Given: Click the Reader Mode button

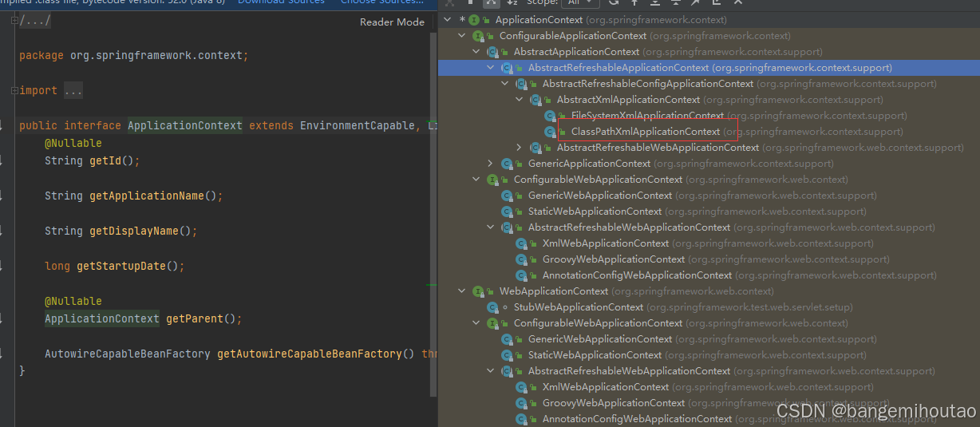Looking at the screenshot, I should 392,22.
